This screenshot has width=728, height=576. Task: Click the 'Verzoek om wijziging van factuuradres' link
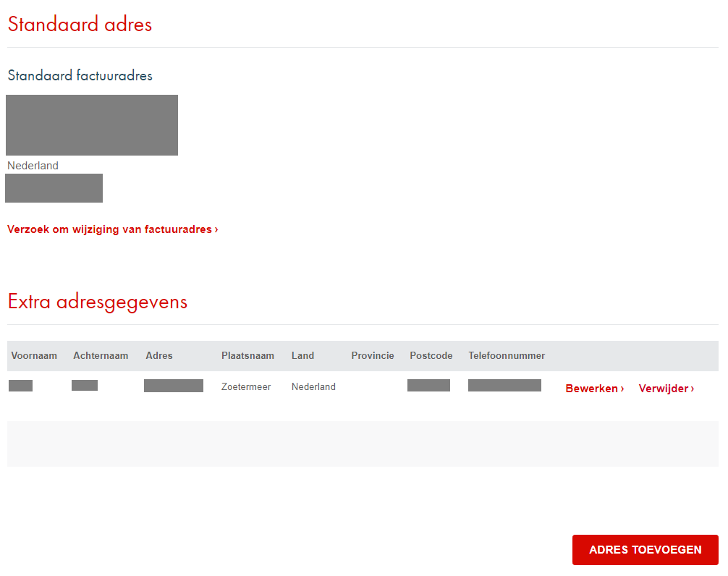click(x=112, y=229)
